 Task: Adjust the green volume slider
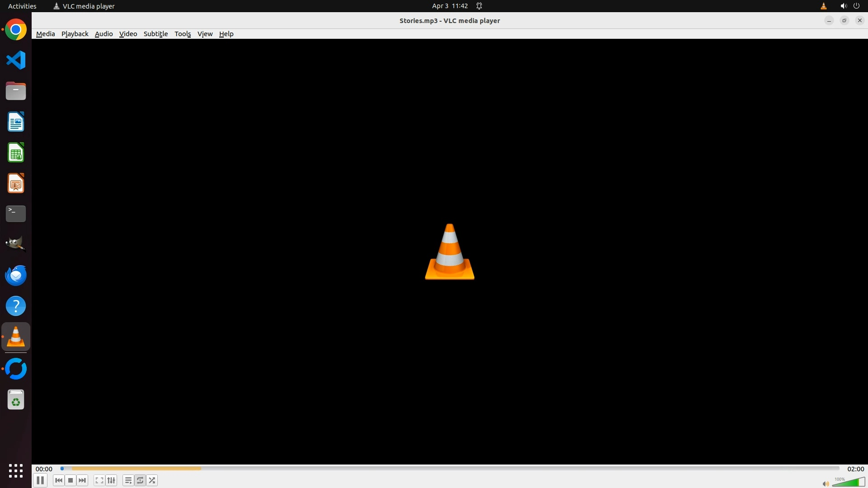click(x=849, y=482)
